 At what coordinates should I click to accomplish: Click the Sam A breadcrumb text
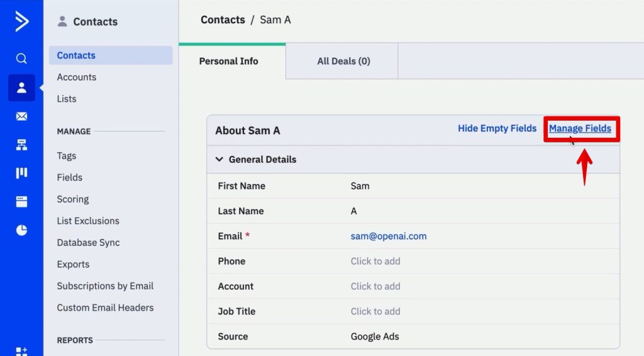275,19
